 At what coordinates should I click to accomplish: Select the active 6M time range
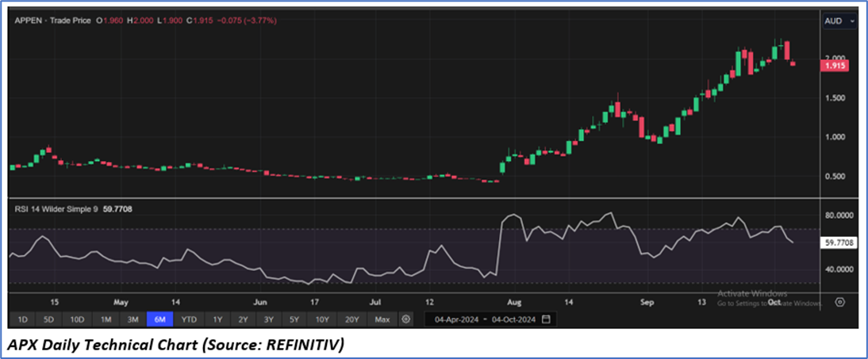pyautogui.click(x=160, y=319)
